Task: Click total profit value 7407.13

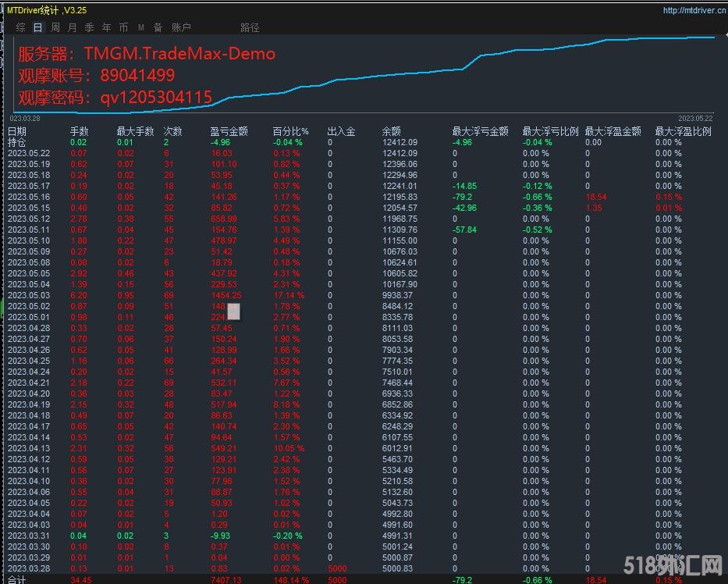Action: (x=226, y=580)
